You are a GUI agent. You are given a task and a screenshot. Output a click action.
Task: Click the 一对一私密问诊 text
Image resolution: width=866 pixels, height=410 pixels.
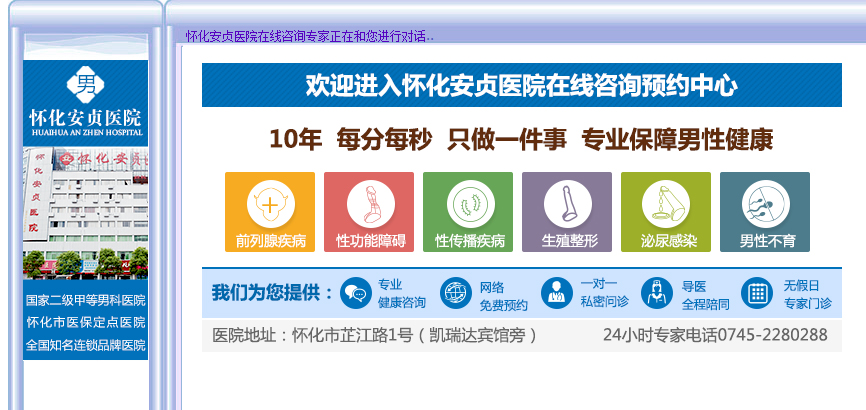(604, 293)
